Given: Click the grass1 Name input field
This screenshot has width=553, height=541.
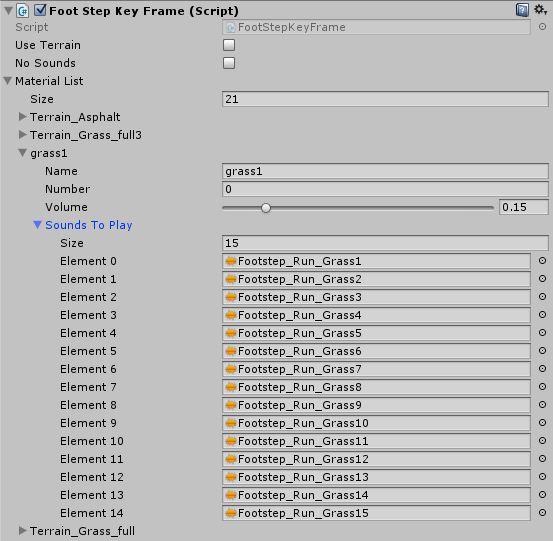Looking at the screenshot, I should coord(385,171).
